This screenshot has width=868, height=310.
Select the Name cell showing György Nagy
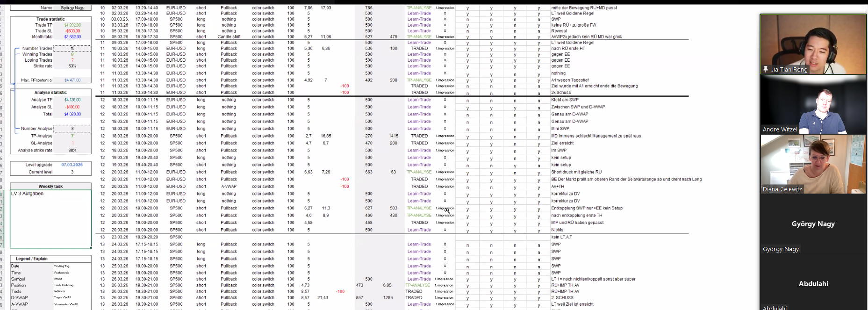72,8
